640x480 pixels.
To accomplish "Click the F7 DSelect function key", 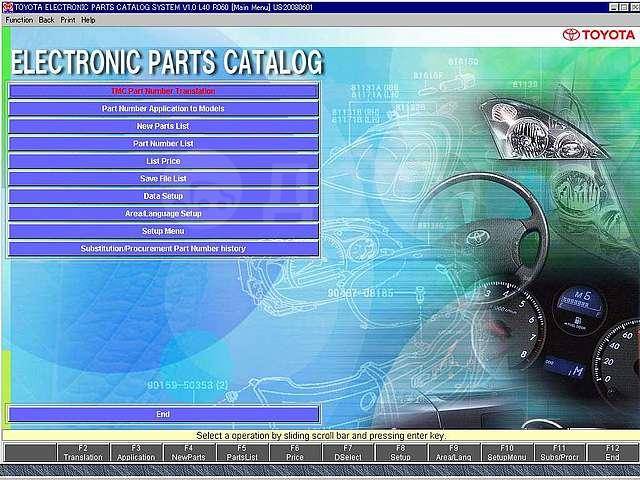I will (x=348, y=453).
